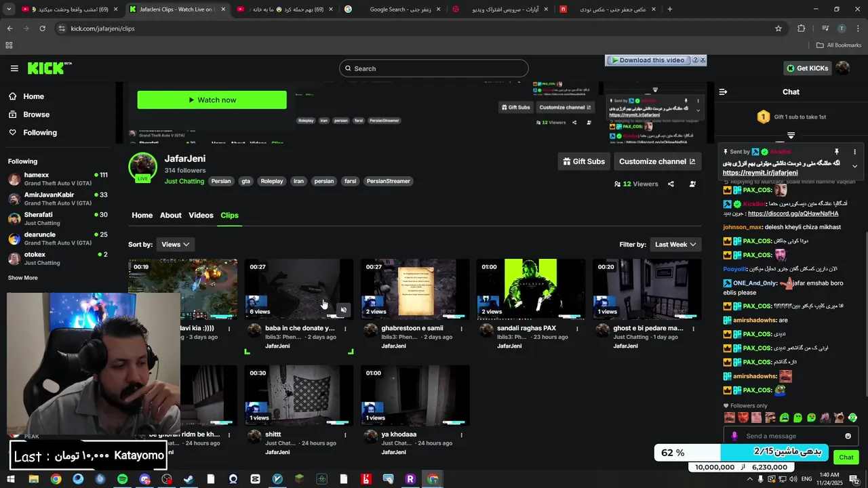Collapse the chat panel with arrow icon

pos(723,91)
